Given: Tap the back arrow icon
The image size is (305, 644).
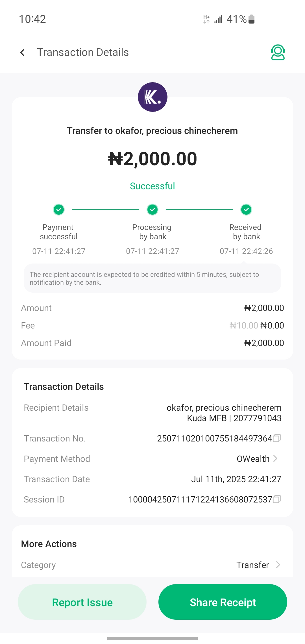Looking at the screenshot, I should tap(23, 53).
